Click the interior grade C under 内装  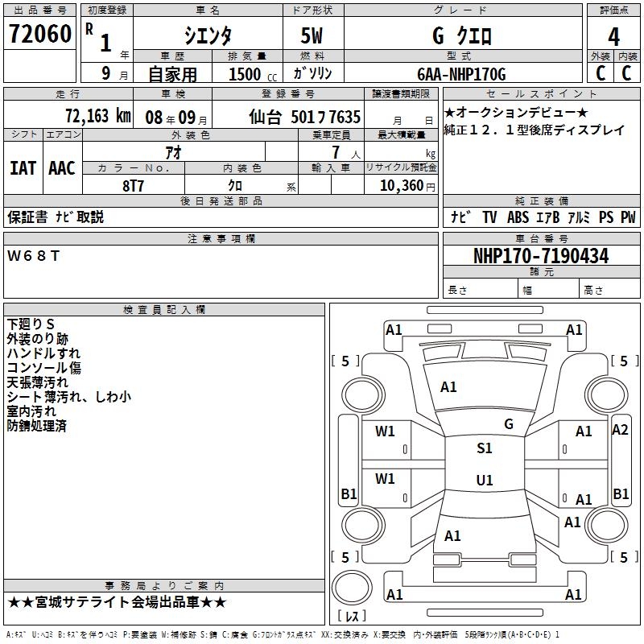pos(626,73)
